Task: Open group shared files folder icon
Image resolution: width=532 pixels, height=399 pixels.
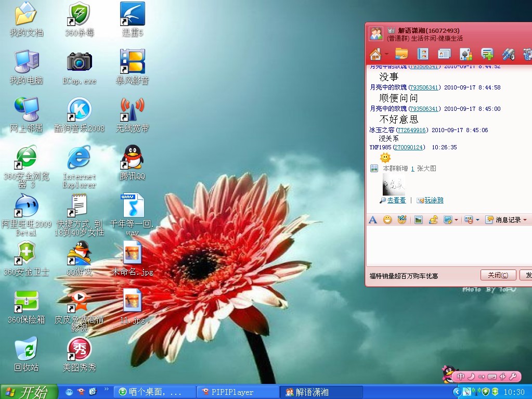Action: point(401,54)
